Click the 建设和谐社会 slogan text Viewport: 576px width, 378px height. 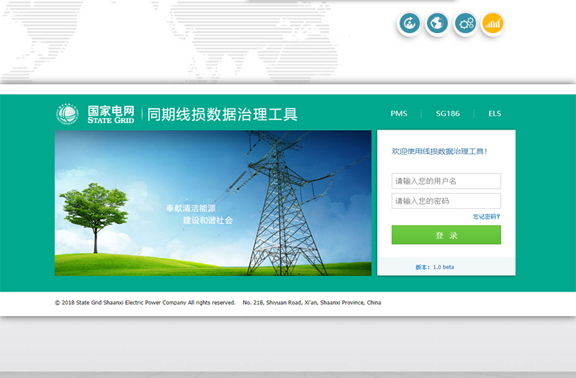(x=208, y=220)
